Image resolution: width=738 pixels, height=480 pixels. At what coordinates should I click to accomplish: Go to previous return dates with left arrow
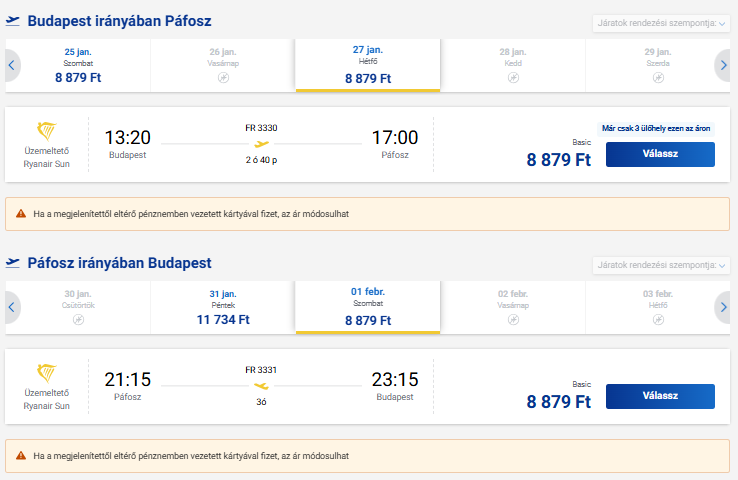tap(12, 308)
